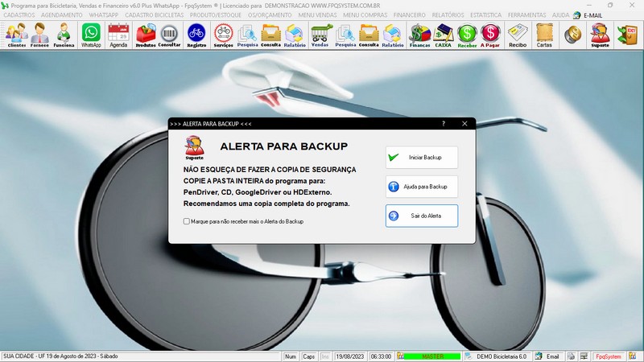Open the Suporte toolbar icon
The width and height of the screenshot is (644, 362).
pos(600,35)
